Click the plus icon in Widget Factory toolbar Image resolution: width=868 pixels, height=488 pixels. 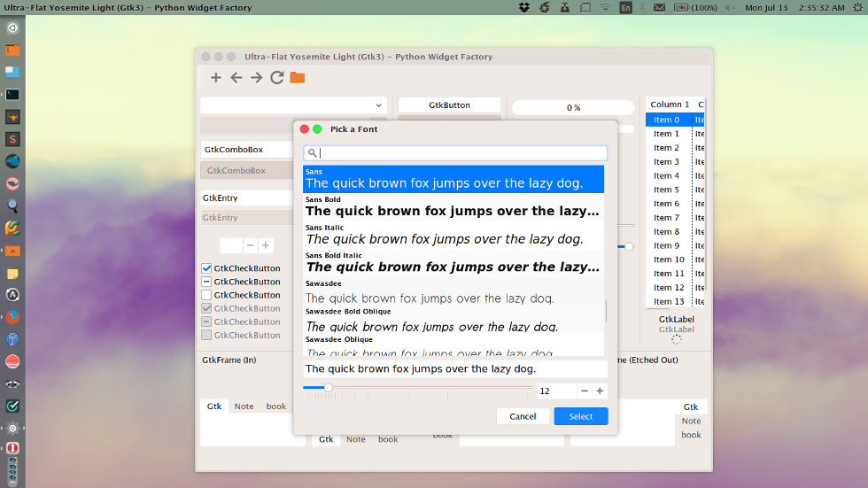[216, 77]
